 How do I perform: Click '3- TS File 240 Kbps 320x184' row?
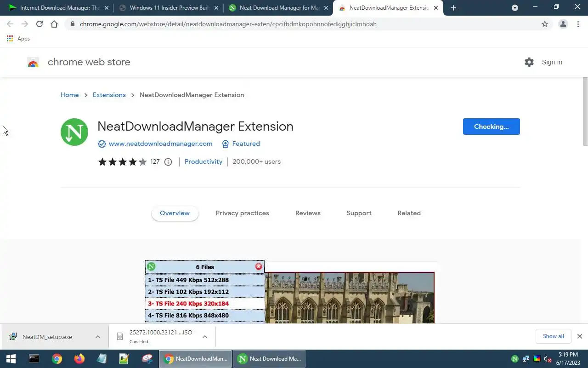click(x=205, y=304)
